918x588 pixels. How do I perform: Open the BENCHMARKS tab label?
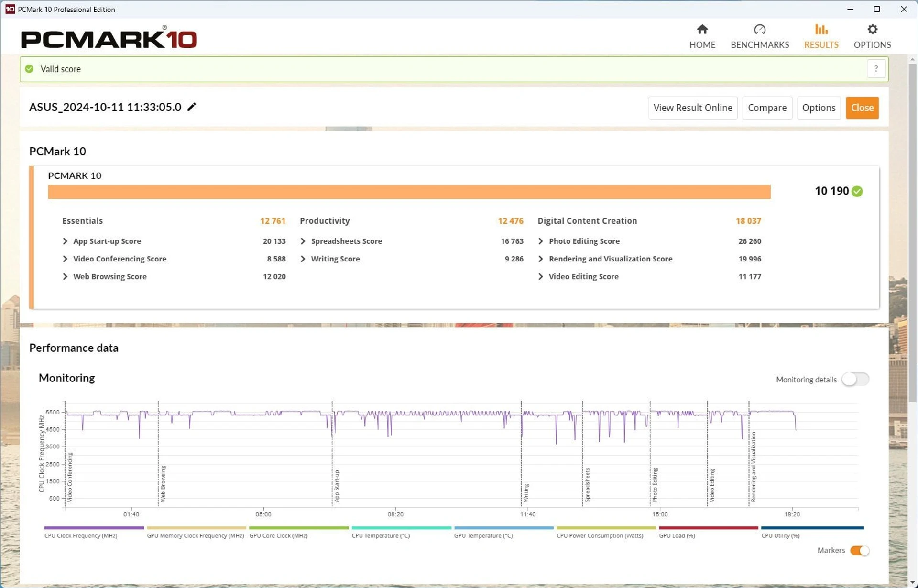coord(759,45)
